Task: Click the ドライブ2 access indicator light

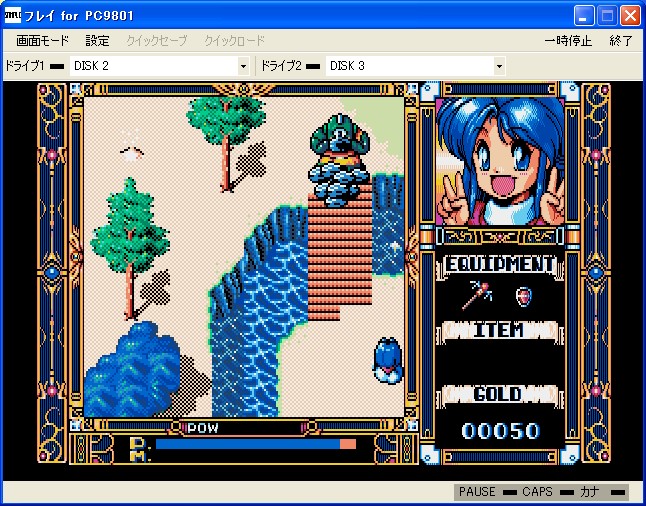Action: click(313, 66)
